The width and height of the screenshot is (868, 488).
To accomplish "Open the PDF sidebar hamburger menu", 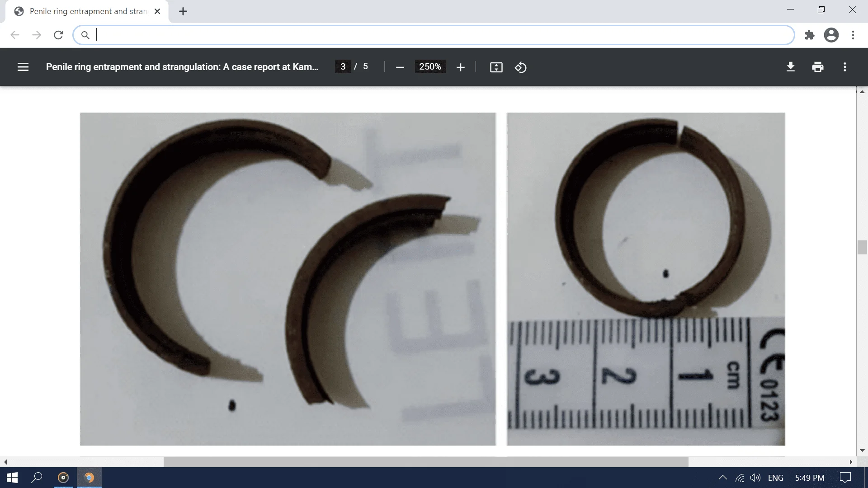I will click(23, 67).
